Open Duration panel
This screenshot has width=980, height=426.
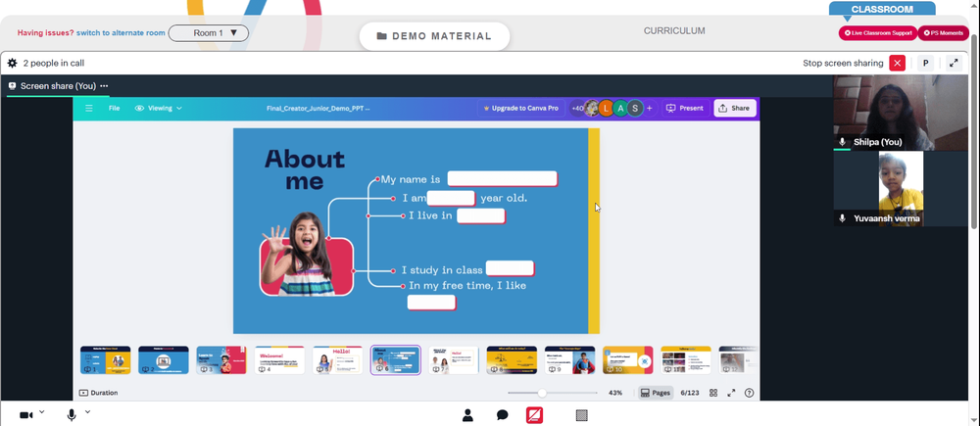[x=99, y=393]
